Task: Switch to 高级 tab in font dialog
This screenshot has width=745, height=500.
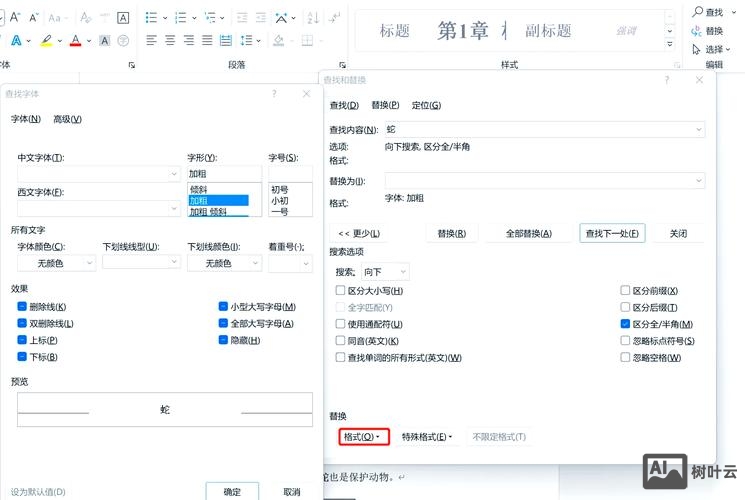Action: point(67,119)
